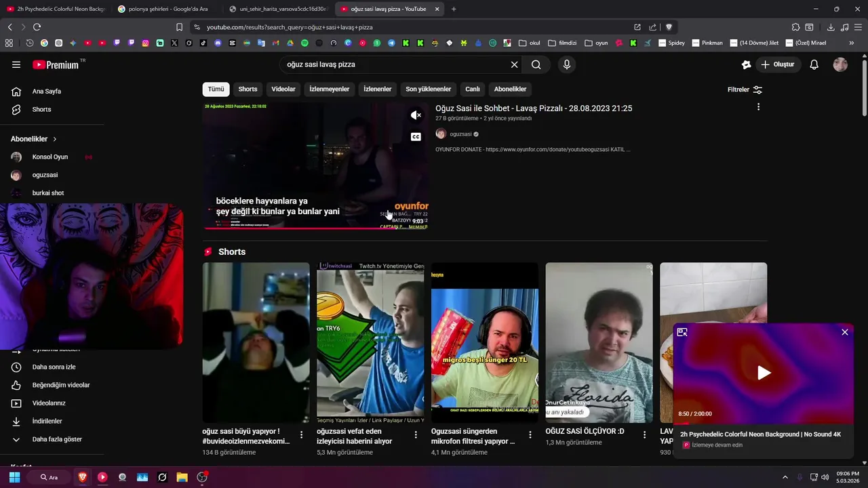Open the Spotify bookmark icon
868x488 pixels.
(x=304, y=43)
